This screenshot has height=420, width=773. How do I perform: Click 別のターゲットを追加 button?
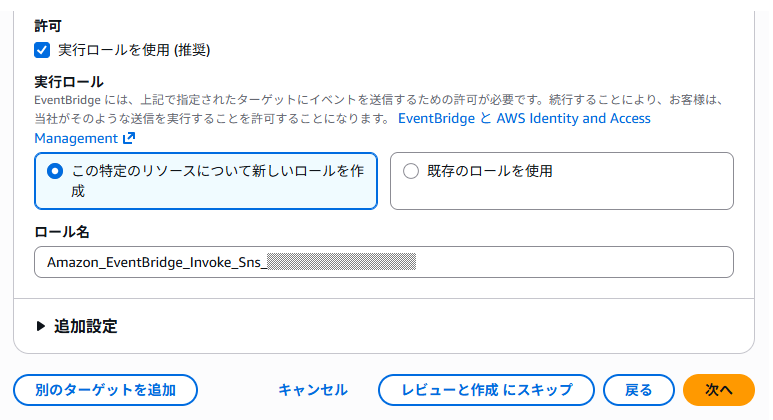pos(105,390)
